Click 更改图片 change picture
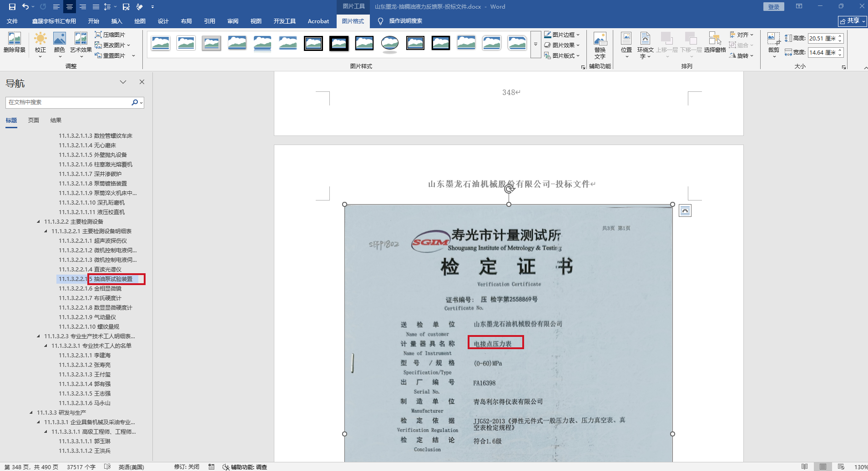This screenshot has height=471, width=868. (x=112, y=45)
